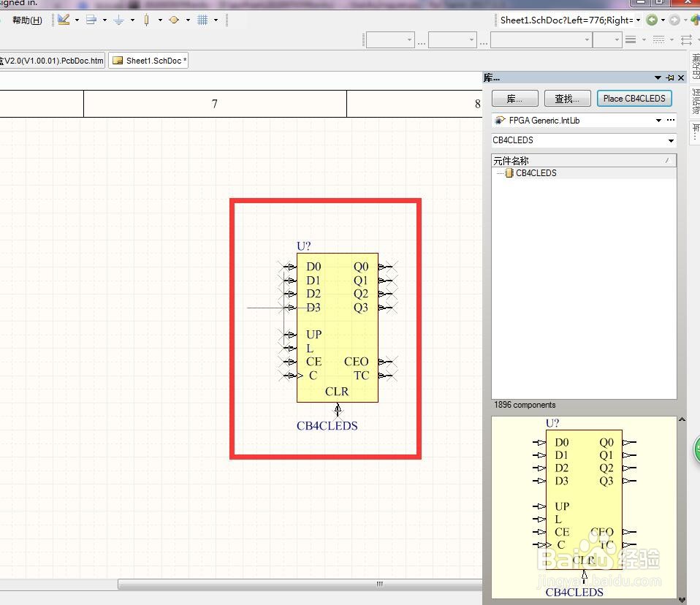
Task: Click the 库... vertical side tab
Action: (696, 132)
